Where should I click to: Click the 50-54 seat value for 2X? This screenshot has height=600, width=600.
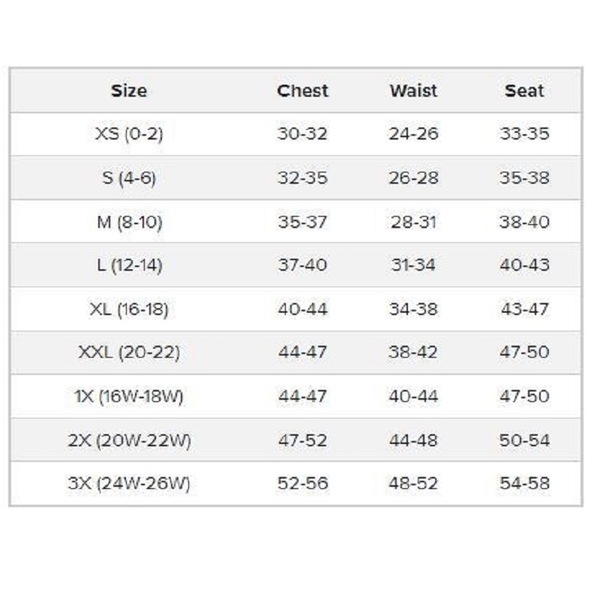525,440
